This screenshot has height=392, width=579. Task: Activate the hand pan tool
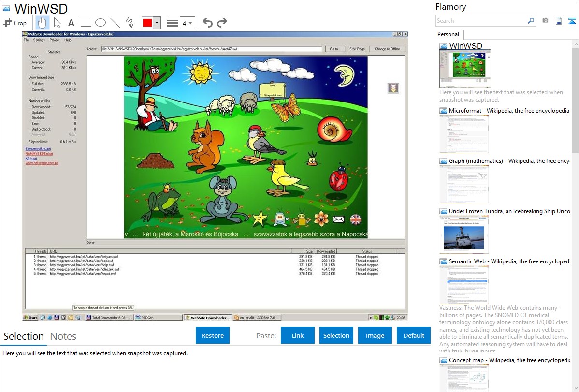(42, 23)
